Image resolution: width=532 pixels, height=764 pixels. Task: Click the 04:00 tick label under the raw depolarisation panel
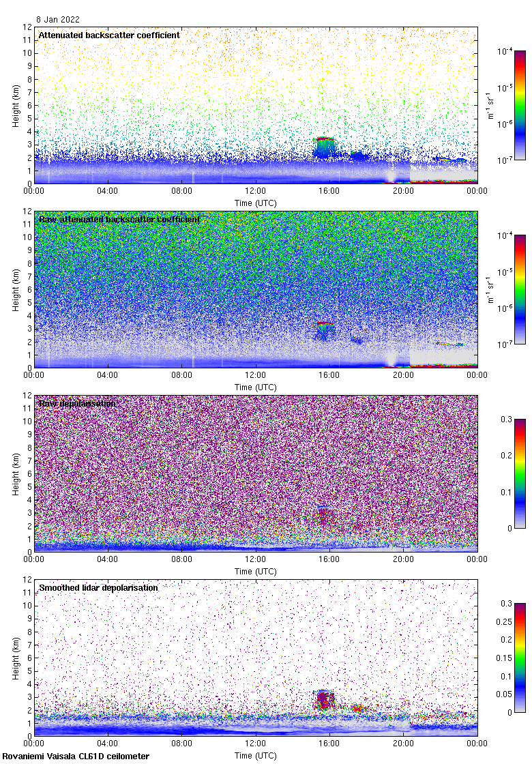click(x=107, y=559)
